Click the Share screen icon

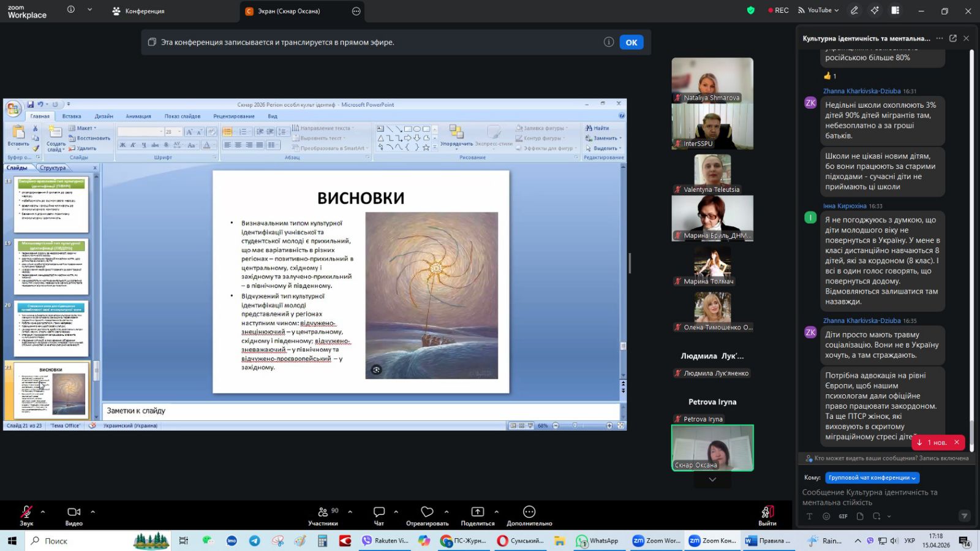[477, 512]
